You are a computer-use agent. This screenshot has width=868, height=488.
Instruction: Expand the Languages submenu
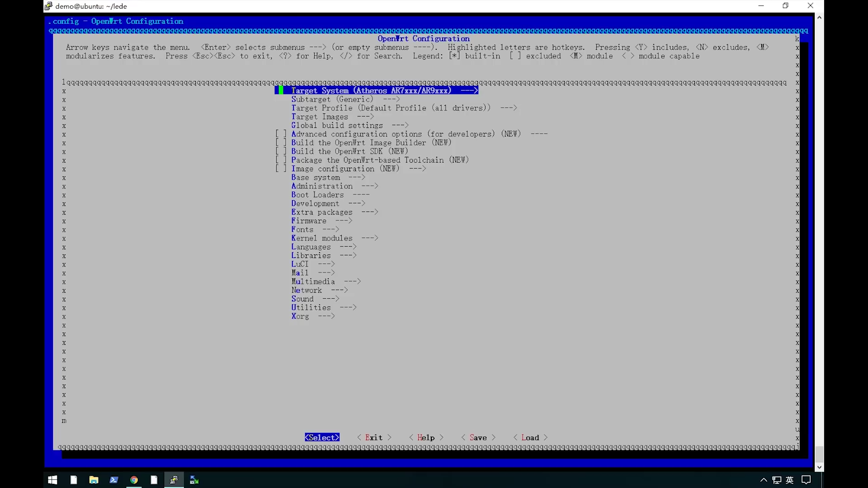(x=324, y=247)
